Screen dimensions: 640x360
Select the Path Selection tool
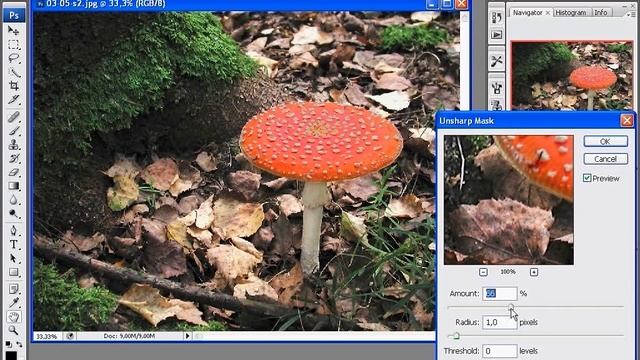pyautogui.click(x=13, y=258)
